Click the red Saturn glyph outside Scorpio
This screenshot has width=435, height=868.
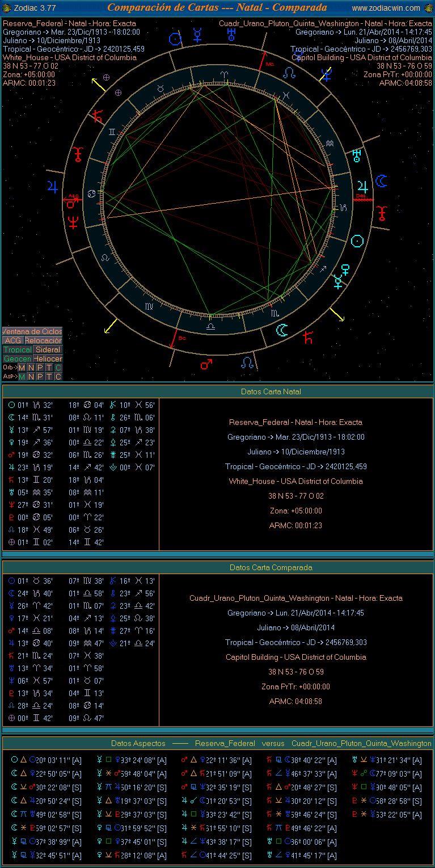307,338
